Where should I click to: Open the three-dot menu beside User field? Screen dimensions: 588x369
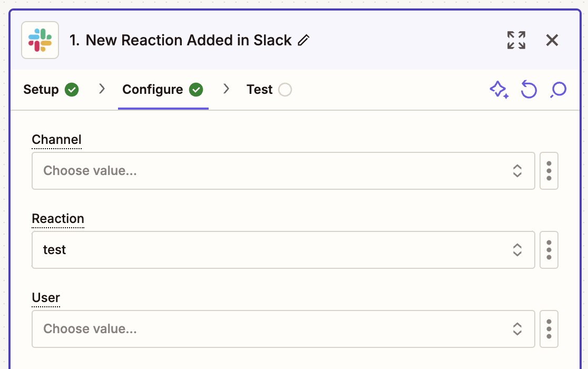[x=548, y=329]
